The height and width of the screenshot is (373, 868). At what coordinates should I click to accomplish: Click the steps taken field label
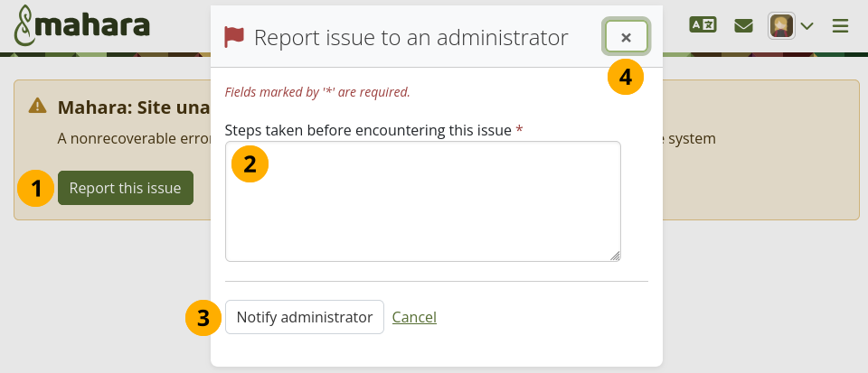pos(368,130)
